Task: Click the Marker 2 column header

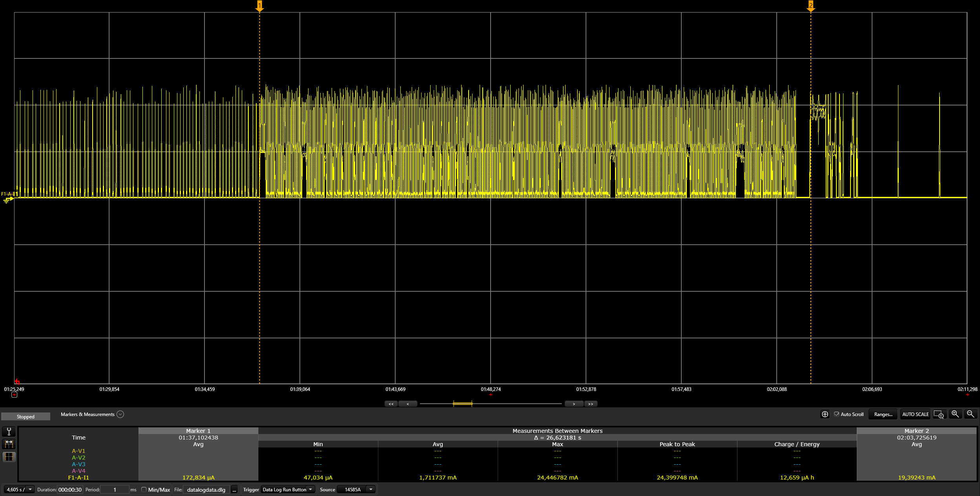Action: pyautogui.click(x=916, y=431)
